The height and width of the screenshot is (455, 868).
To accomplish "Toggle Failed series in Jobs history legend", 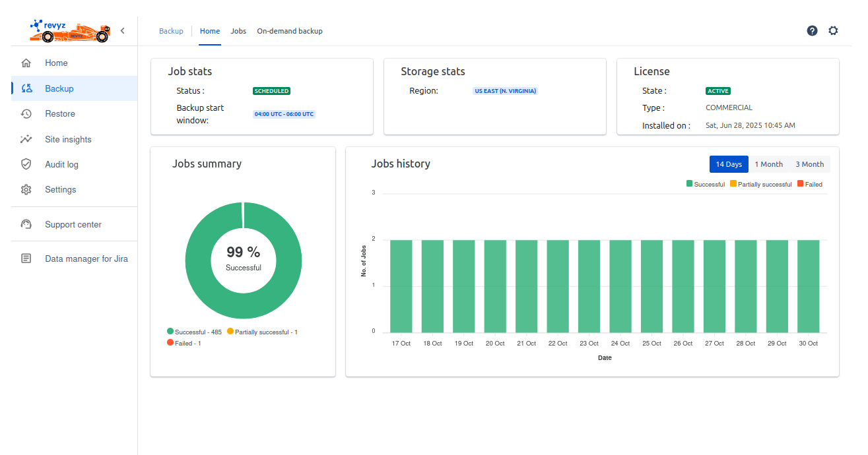I will pos(809,185).
